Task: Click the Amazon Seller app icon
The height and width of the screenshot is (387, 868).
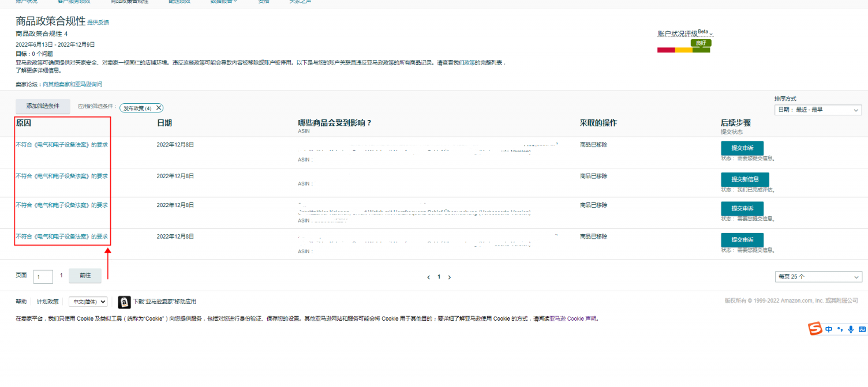Action: point(124,302)
